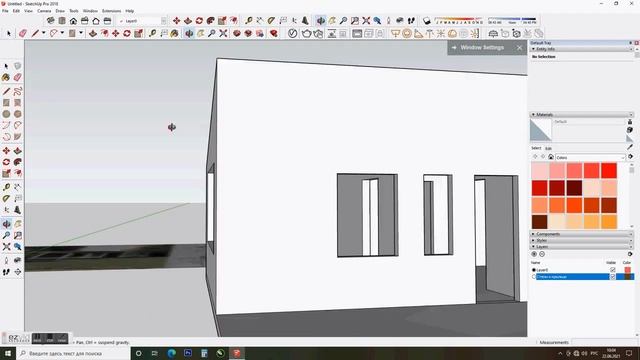640x360 pixels.
Task: Open the File menu
Action: click(x=5, y=11)
